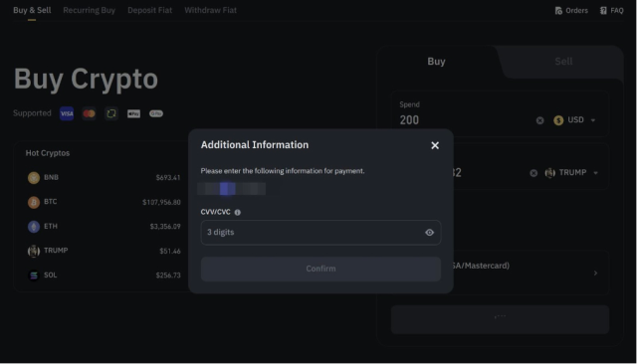Click the Orders icon
Image resolution: width=637 pixels, height=364 pixels.
click(x=558, y=11)
